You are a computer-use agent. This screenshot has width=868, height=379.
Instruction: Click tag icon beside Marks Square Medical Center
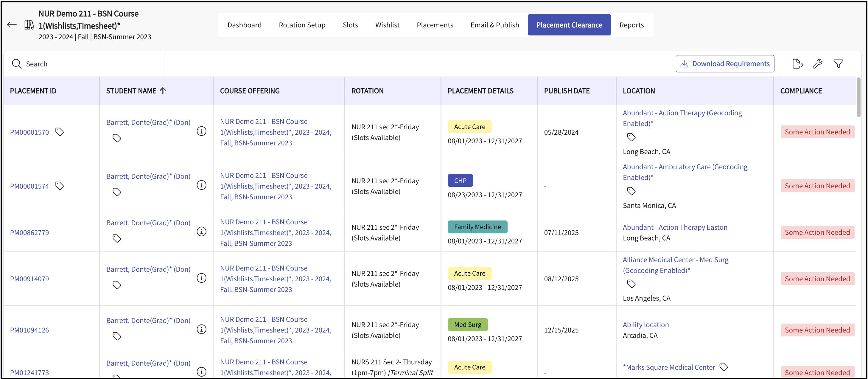coord(724,366)
